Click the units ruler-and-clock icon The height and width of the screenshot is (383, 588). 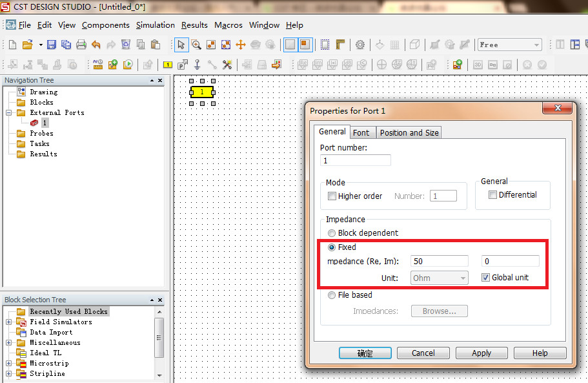tap(98, 65)
